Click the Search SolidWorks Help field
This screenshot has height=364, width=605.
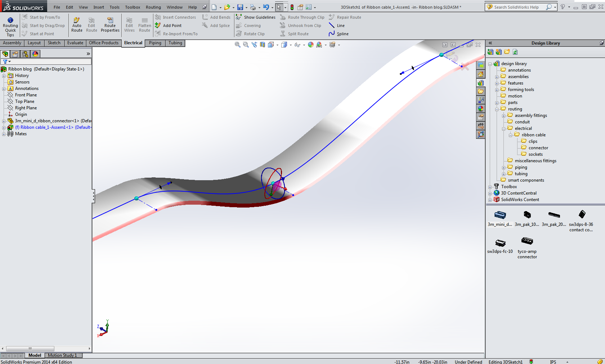click(x=516, y=7)
